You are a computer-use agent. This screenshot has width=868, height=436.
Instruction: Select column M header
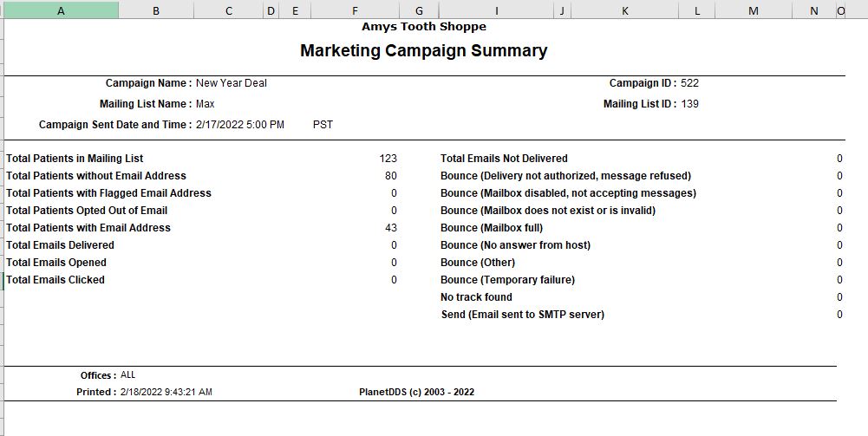coord(754,10)
